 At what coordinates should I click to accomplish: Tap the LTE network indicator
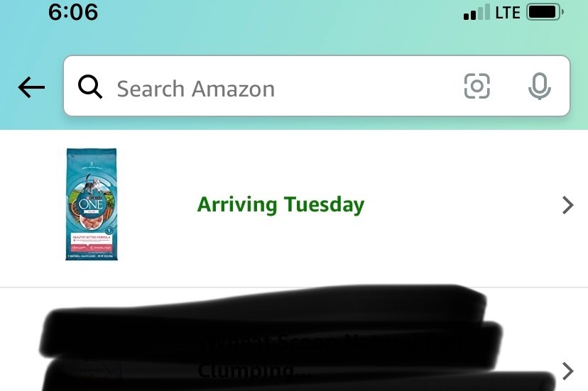click(508, 13)
